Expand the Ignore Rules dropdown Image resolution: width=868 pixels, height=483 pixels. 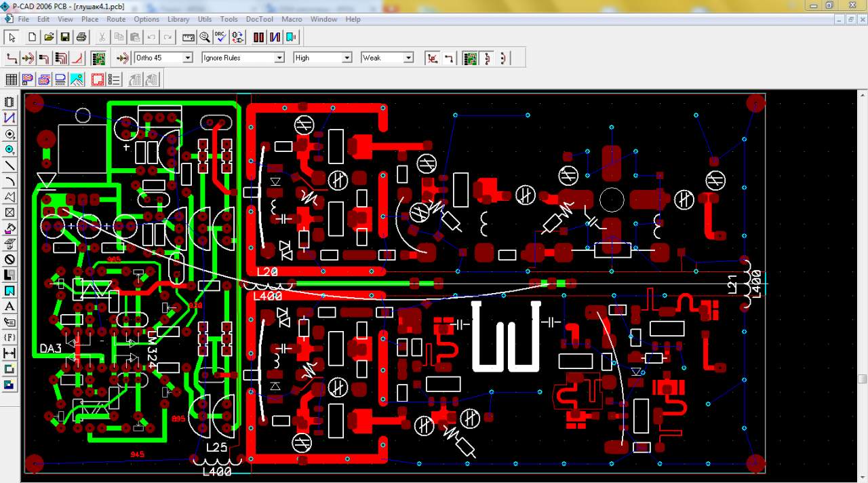(x=279, y=58)
